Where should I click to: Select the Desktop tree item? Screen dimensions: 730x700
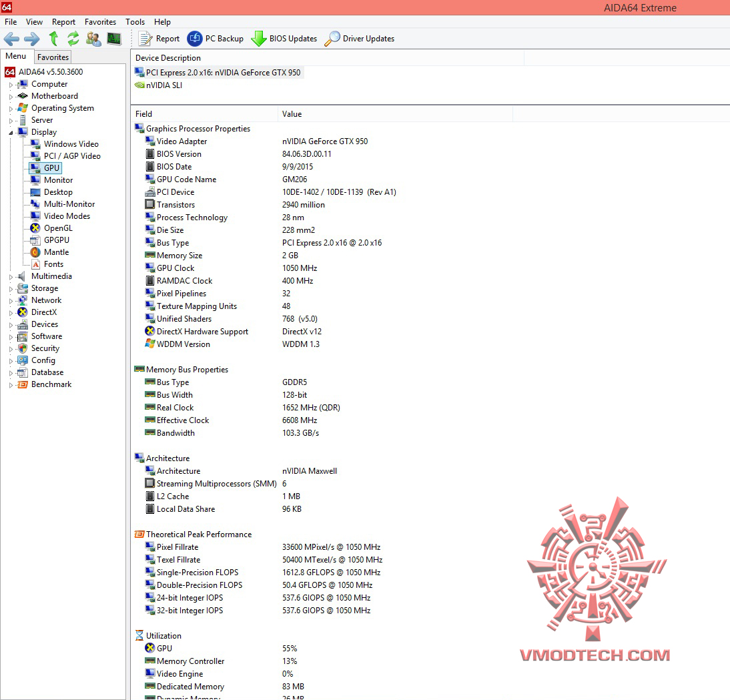coord(58,192)
